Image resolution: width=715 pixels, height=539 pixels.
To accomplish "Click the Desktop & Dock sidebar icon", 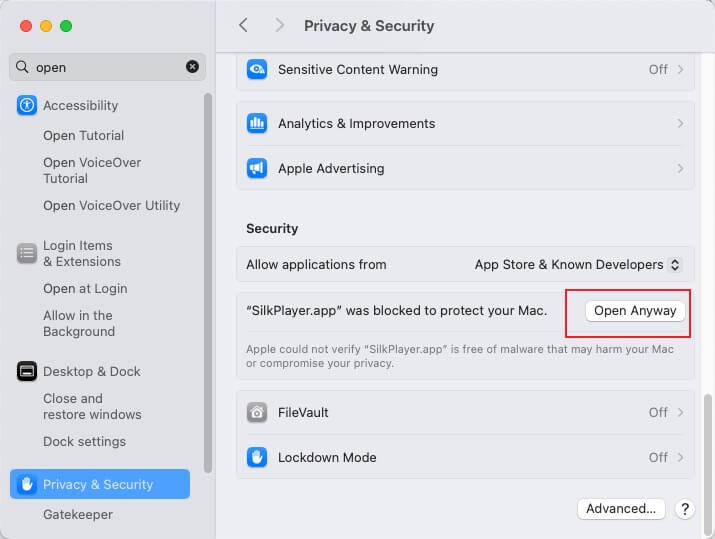I will pos(27,371).
